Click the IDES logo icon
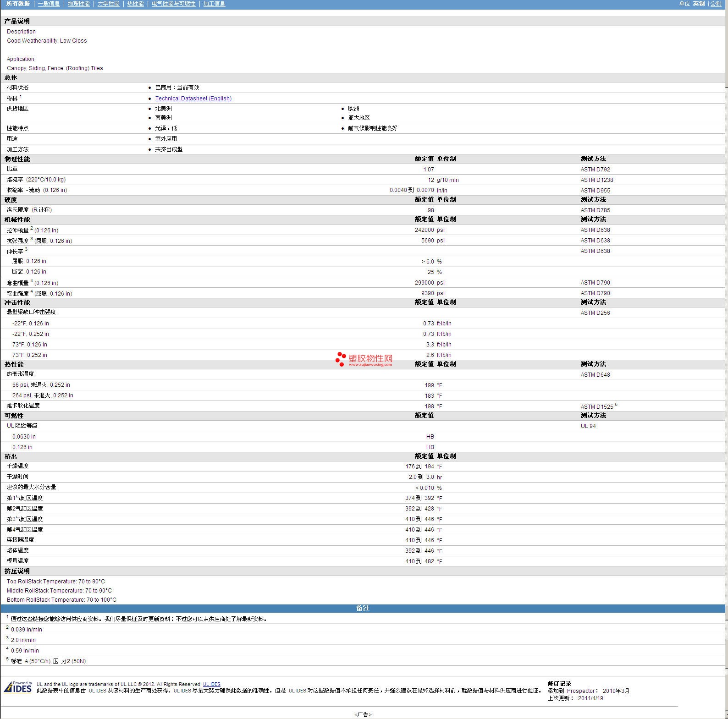728x719 pixels. pyautogui.click(x=18, y=687)
